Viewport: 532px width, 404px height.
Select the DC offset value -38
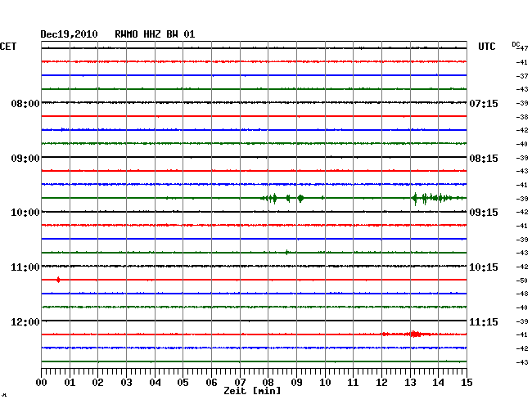[x=522, y=117]
